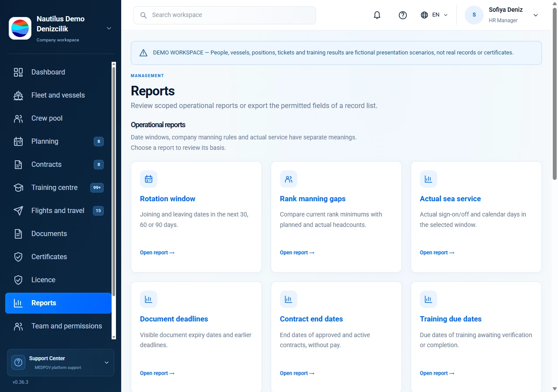Image resolution: width=558 pixels, height=392 pixels.
Task: Click the Training due dates chart icon
Action: point(429,299)
